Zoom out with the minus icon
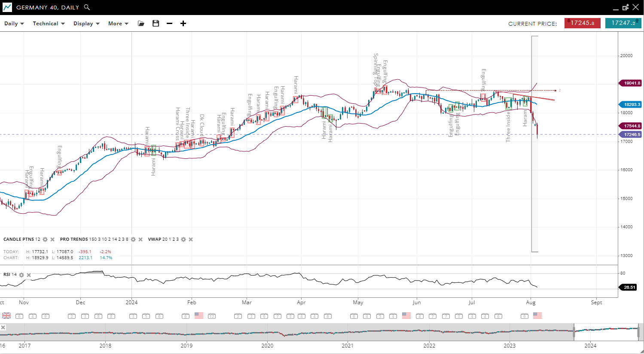This screenshot has height=354, width=644. pyautogui.click(x=170, y=24)
